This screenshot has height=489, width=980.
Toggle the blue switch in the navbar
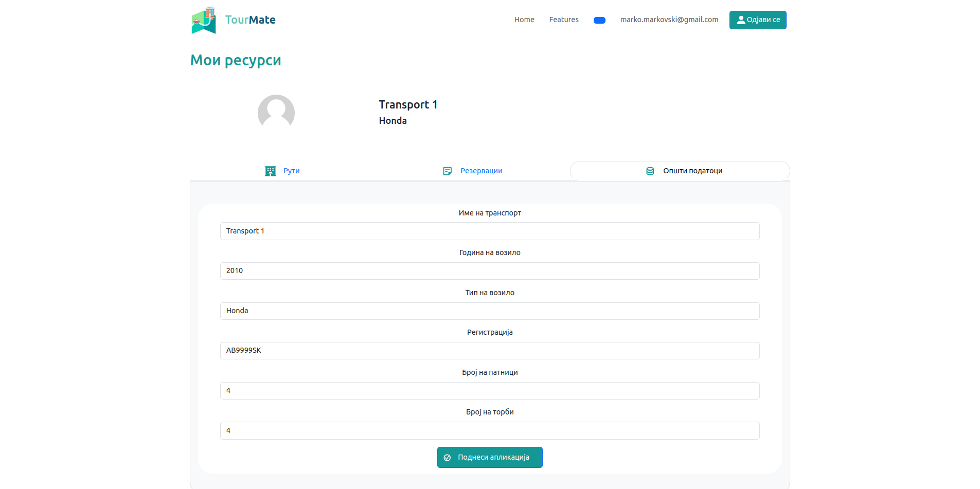click(x=599, y=21)
